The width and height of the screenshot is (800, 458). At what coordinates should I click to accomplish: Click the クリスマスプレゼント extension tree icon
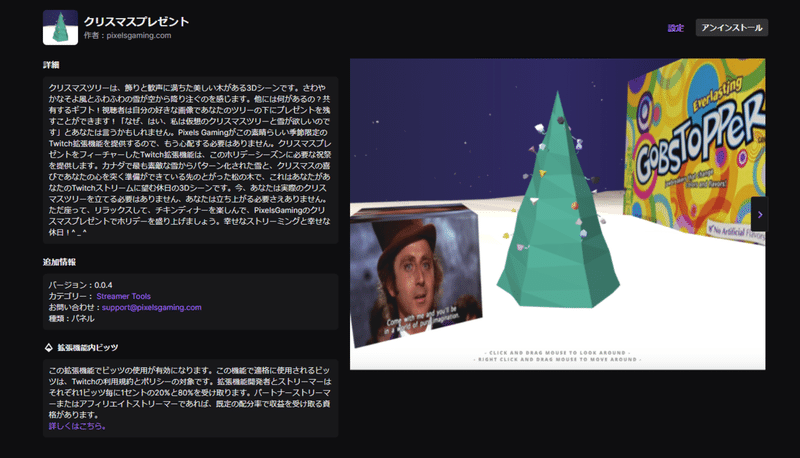[x=60, y=28]
